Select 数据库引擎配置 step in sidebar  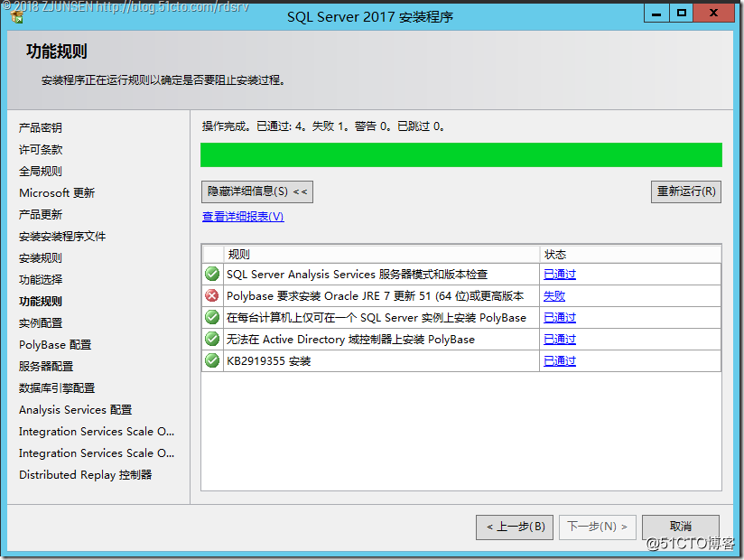(x=57, y=388)
